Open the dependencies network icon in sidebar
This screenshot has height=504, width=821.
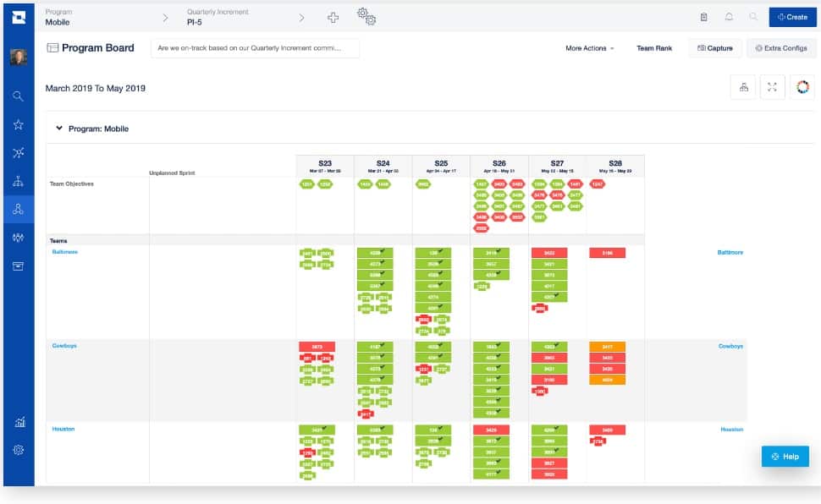click(18, 152)
